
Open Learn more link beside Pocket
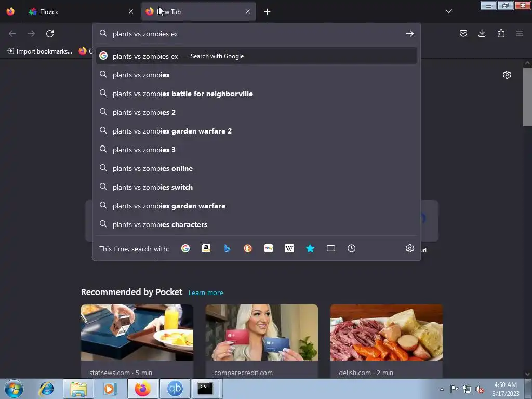tap(206, 293)
